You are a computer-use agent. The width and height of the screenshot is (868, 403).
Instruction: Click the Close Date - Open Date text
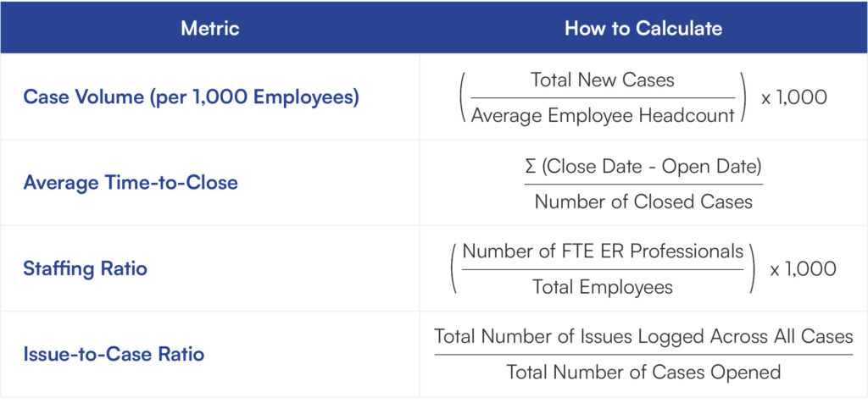[652, 165]
